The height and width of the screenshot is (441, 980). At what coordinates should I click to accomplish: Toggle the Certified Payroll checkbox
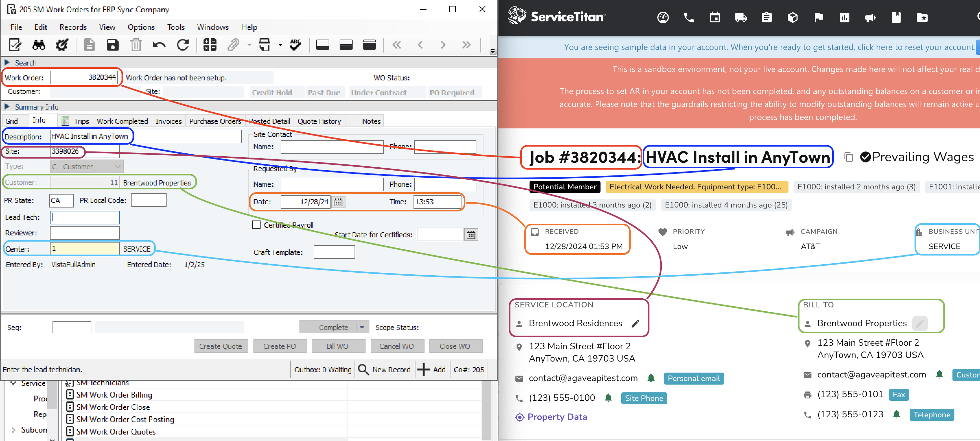point(256,225)
